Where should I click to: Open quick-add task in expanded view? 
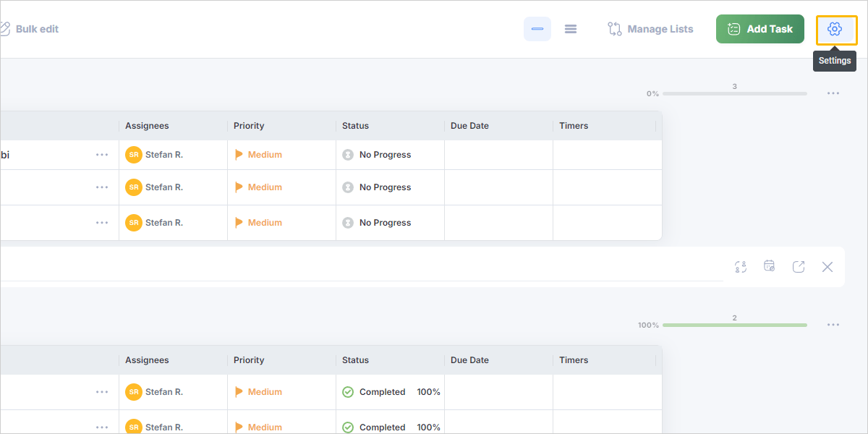799,267
